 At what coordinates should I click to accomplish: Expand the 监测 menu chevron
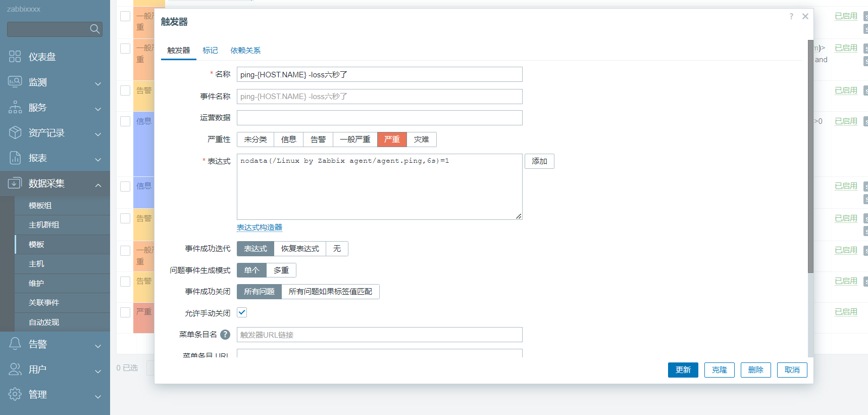(x=98, y=84)
